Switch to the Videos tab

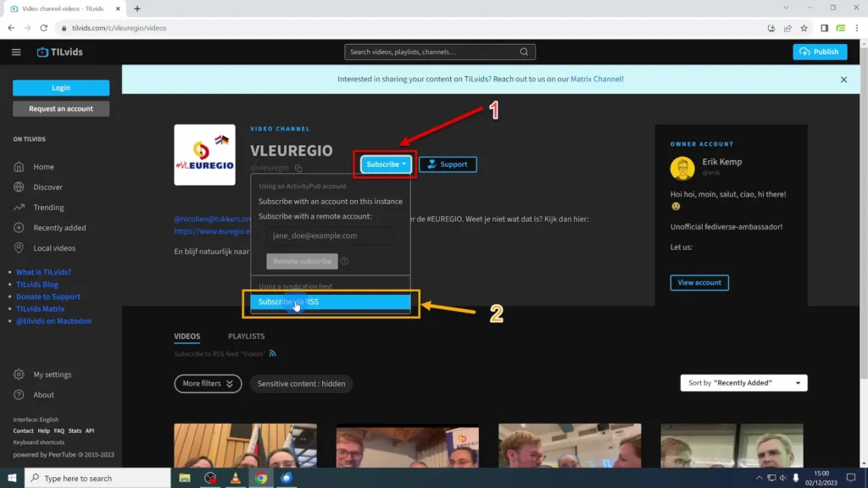coord(187,336)
